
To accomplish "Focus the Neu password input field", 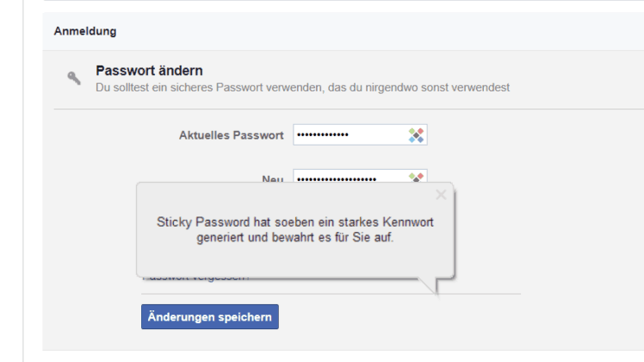I will tap(360, 176).
